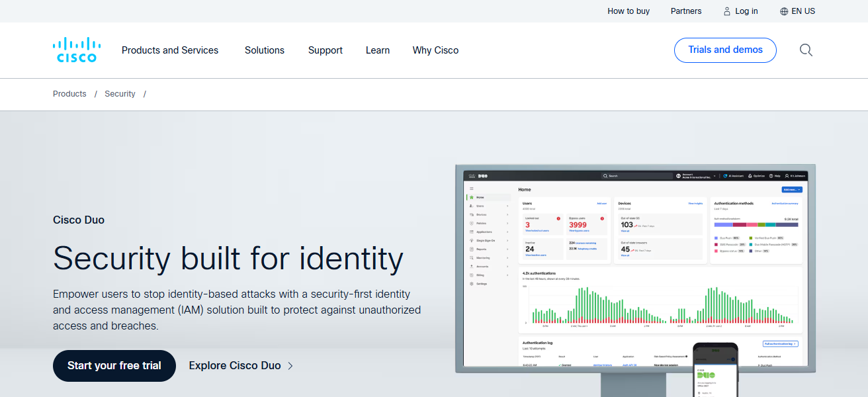
Task: Expand the Add new dropdown in dashboard
Action: coord(791,189)
